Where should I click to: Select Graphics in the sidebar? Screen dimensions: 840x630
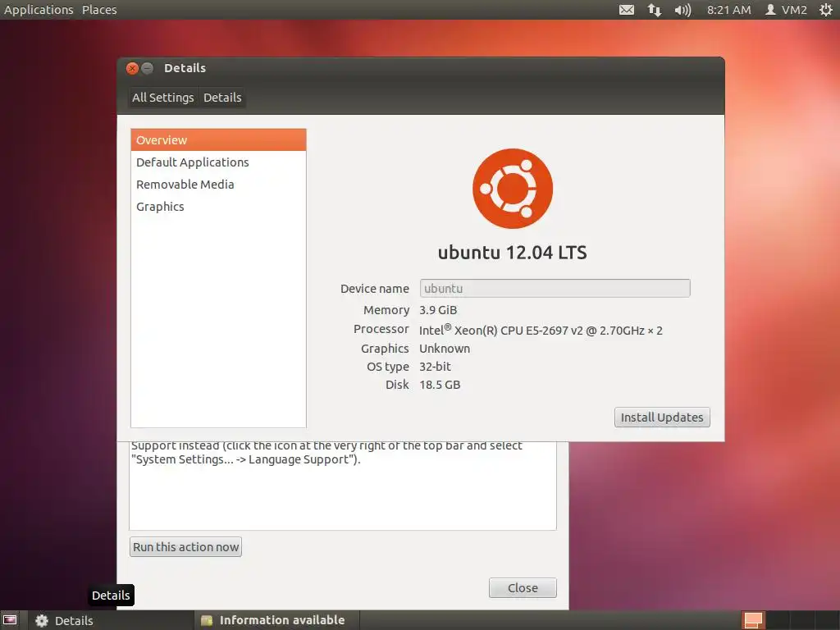pyautogui.click(x=218, y=206)
